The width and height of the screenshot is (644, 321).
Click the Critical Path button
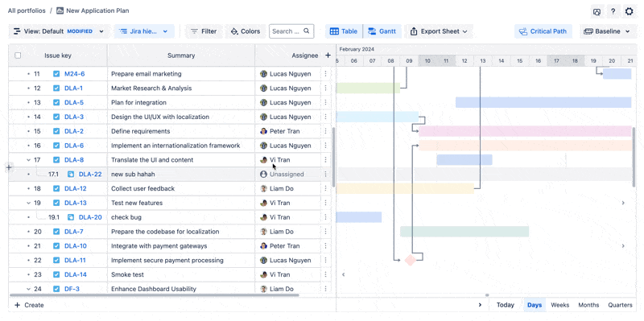[x=543, y=31]
